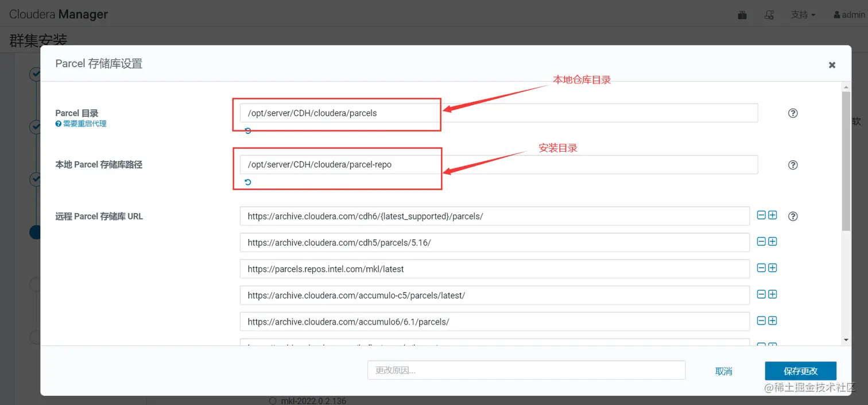Open help for 远程 Parcel 存储库 URL

coord(793,216)
